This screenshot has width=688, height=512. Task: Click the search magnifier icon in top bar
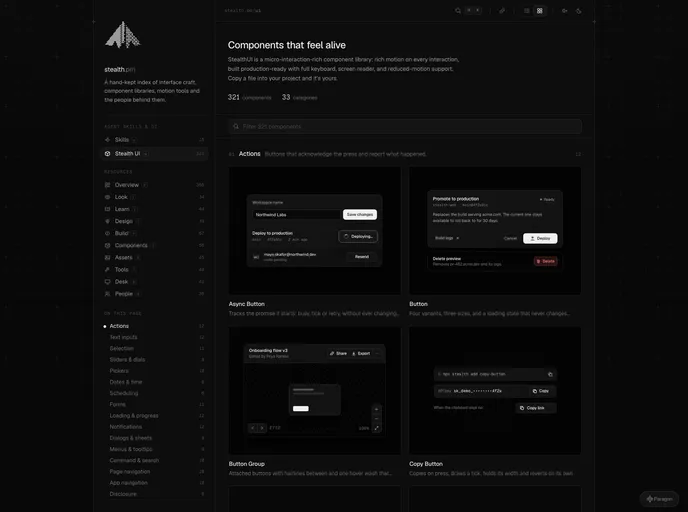click(458, 11)
